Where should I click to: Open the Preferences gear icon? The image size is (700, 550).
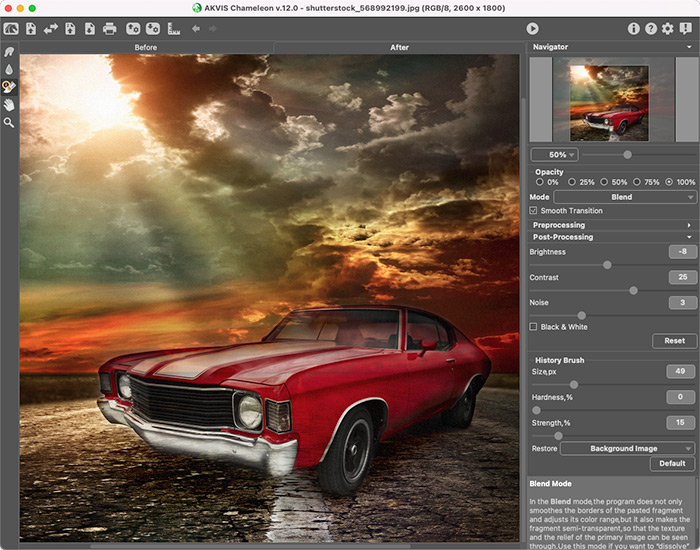click(667, 28)
